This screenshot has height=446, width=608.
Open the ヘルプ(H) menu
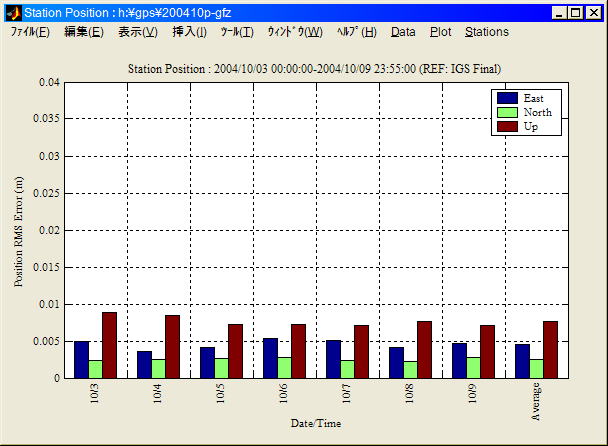(x=356, y=32)
